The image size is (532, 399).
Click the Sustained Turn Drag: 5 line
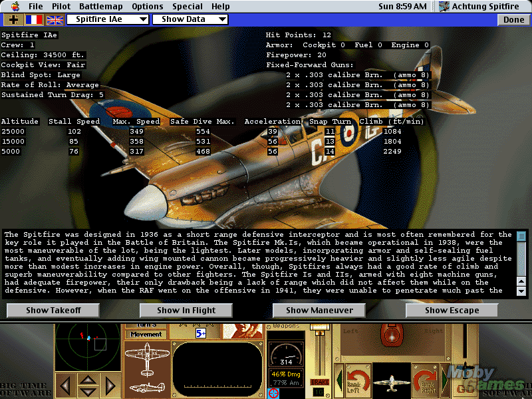[53, 94]
